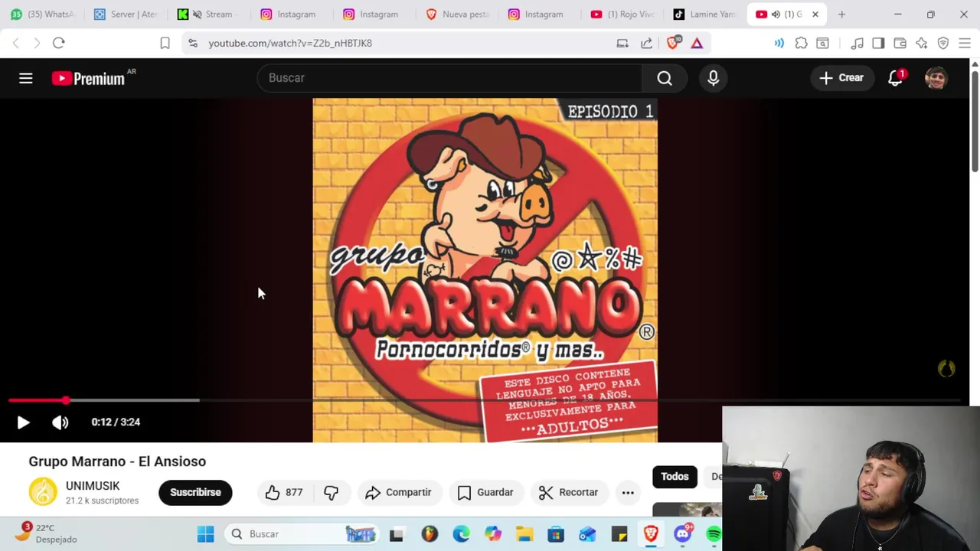The height and width of the screenshot is (551, 980).
Task: Open FL Studio from the taskbar
Action: click(429, 533)
